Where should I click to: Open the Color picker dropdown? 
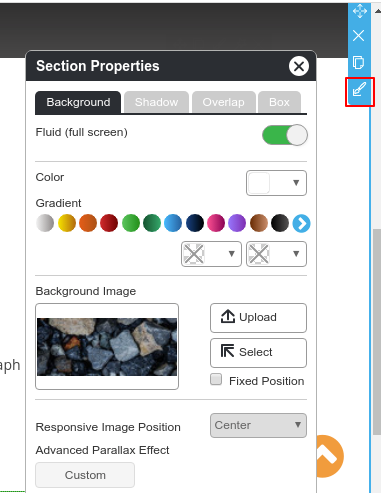point(276,183)
